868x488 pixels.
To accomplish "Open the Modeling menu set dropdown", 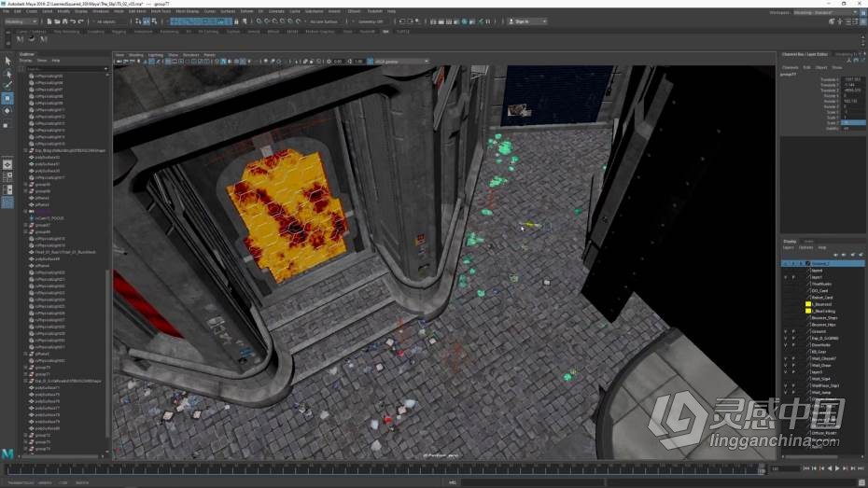I will (21, 21).
